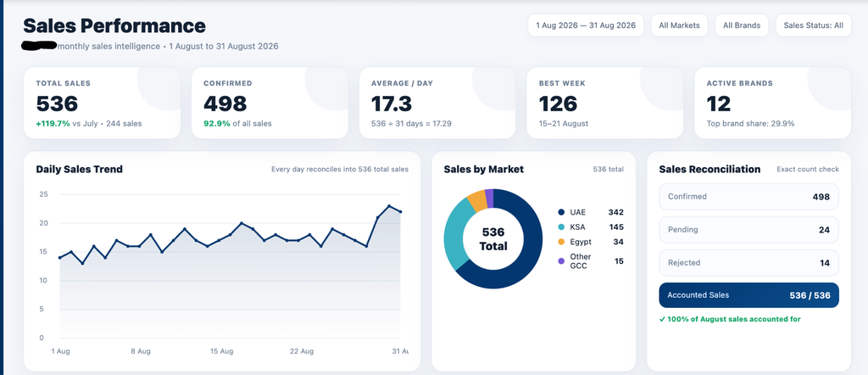The height and width of the screenshot is (375, 868).
Task: Open the All Markets filter
Action: click(679, 25)
